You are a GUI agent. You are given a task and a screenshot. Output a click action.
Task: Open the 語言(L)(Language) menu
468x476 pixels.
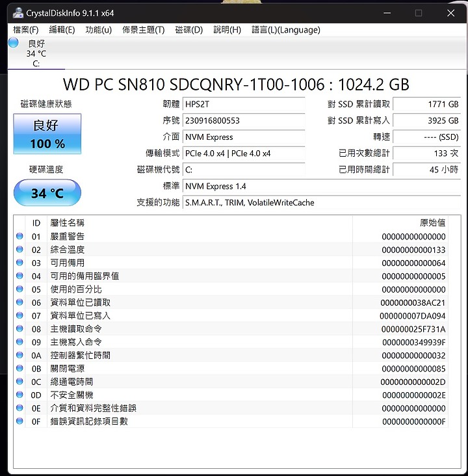pyautogui.click(x=286, y=30)
